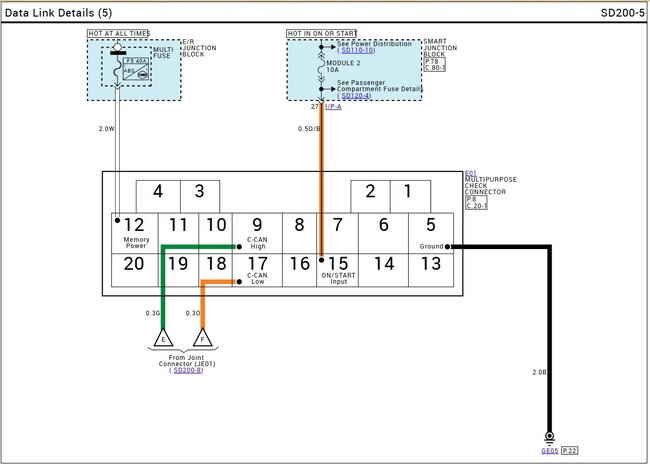The image size is (650, 465).
Task: Click the 'From Joint Connector (JE01)' text
Action: click(x=187, y=361)
